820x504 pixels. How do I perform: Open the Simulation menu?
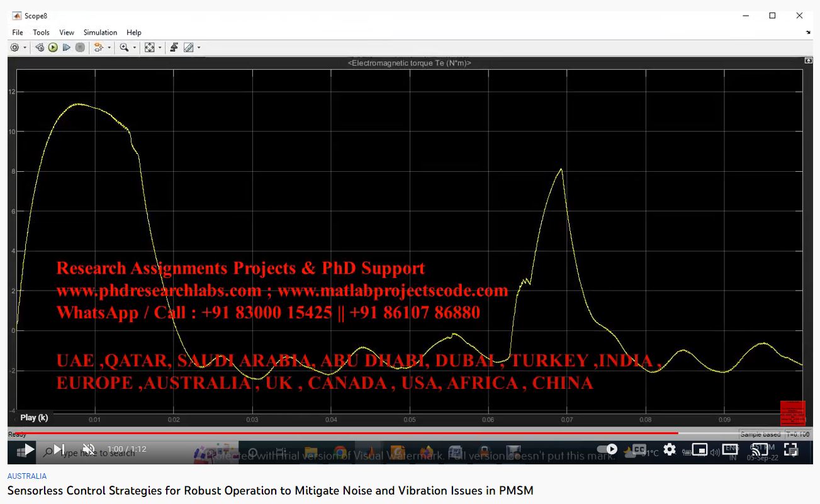click(x=100, y=32)
